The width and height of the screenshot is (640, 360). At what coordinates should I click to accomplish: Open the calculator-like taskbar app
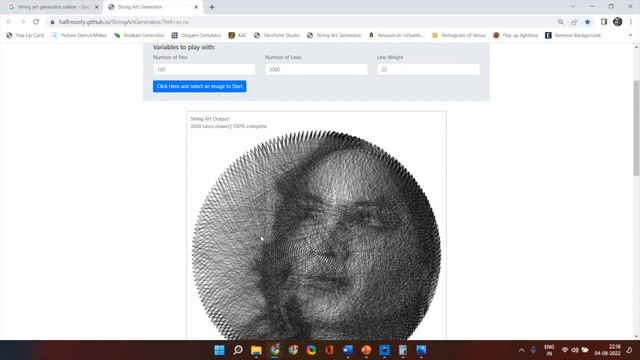pyautogui.click(x=403, y=350)
